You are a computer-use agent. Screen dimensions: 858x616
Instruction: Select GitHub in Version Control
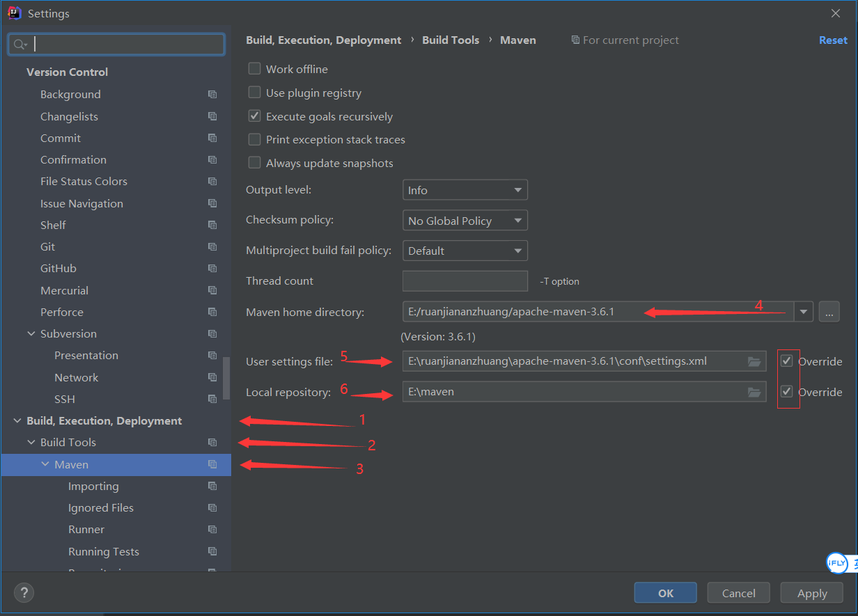58,268
